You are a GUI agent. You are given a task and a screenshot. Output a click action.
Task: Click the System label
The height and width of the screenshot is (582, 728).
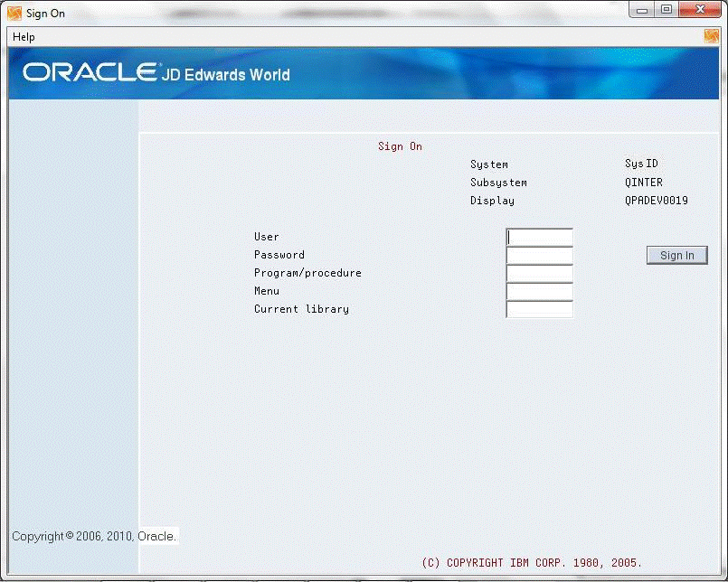click(x=489, y=164)
